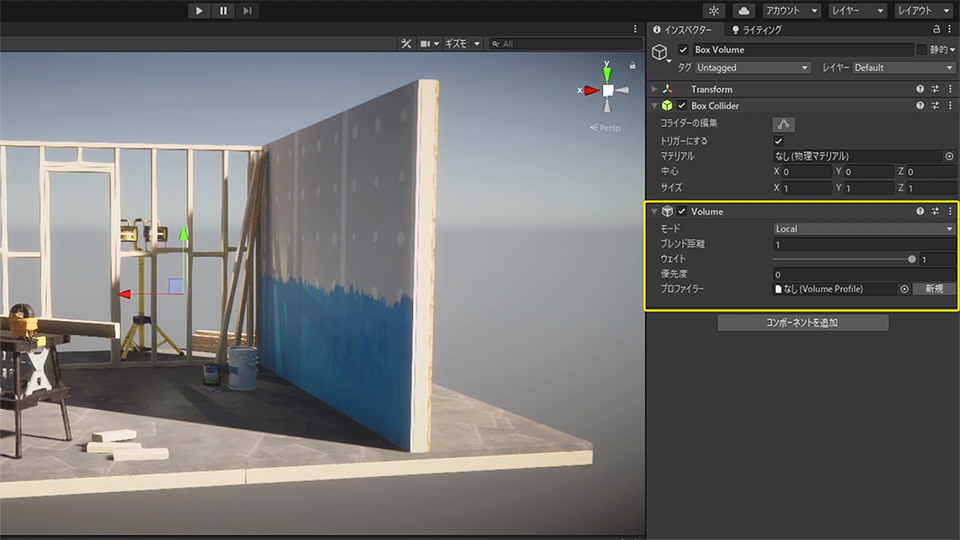960x540 pixels.
Task: Open the Volume Profile object picker
Action: coord(903,289)
